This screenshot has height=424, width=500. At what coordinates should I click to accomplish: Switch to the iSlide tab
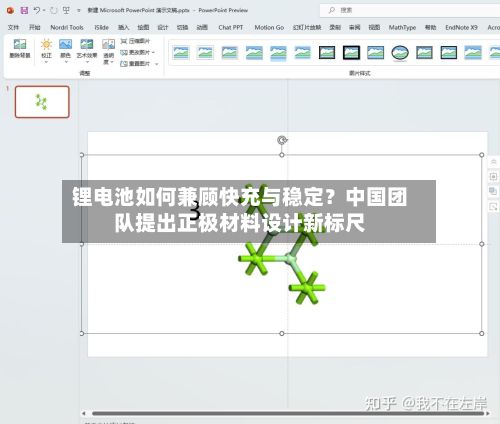(x=101, y=27)
